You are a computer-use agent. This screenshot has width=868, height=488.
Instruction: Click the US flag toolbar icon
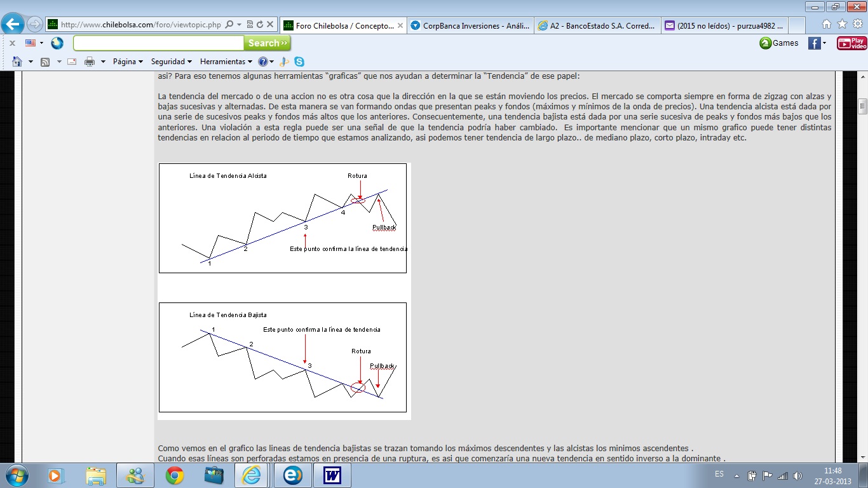pyautogui.click(x=31, y=43)
